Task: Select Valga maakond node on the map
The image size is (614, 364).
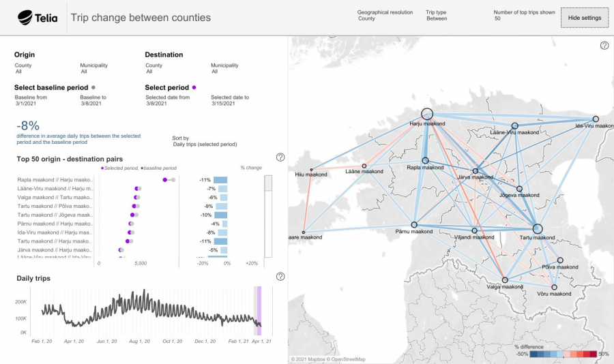Action: coord(505,280)
